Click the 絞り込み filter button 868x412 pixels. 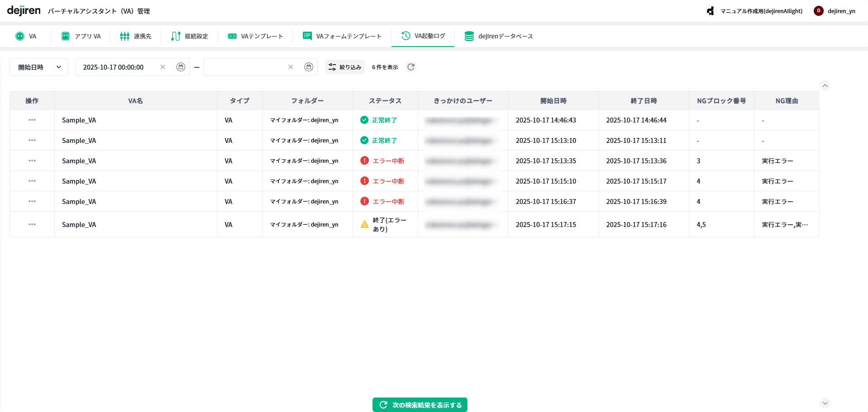[345, 67]
